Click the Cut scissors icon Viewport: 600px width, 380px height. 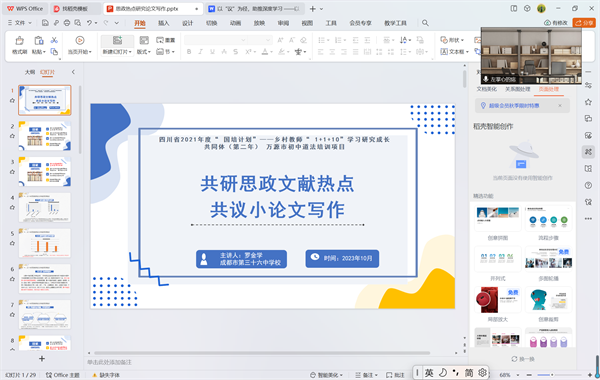[x=54, y=40]
